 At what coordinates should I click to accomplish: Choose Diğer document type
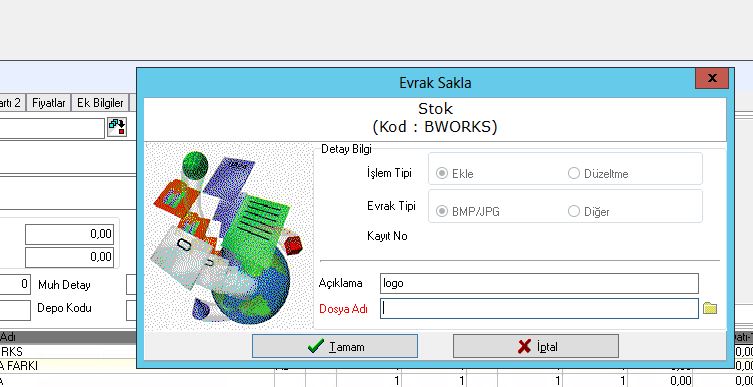(x=574, y=211)
